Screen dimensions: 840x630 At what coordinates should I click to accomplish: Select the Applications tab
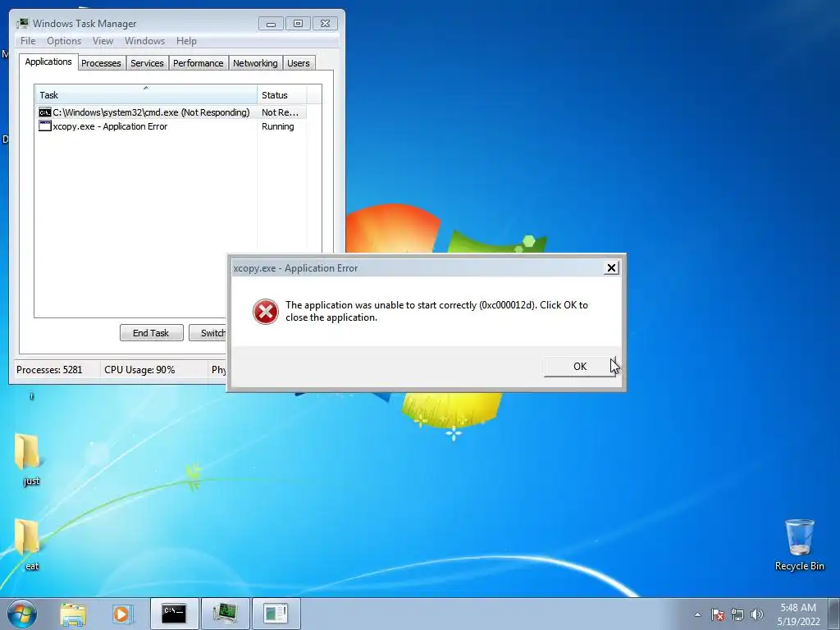(x=48, y=62)
